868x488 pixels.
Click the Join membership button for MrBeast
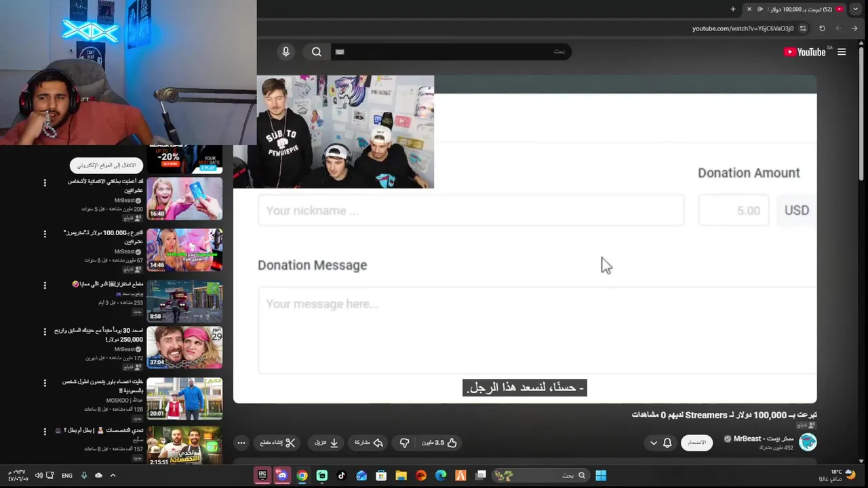(x=696, y=443)
